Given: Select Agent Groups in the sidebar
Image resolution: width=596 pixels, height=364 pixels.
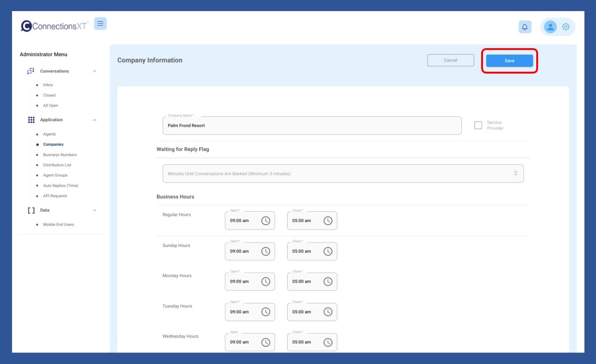Looking at the screenshot, I should [55, 175].
